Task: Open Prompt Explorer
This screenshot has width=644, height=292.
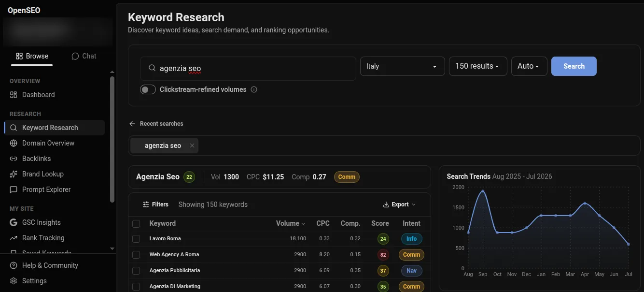Action: click(x=54, y=190)
